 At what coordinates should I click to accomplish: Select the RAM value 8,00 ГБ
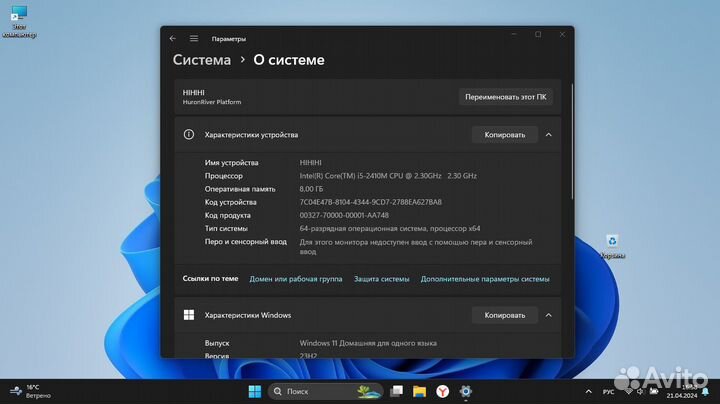point(311,189)
